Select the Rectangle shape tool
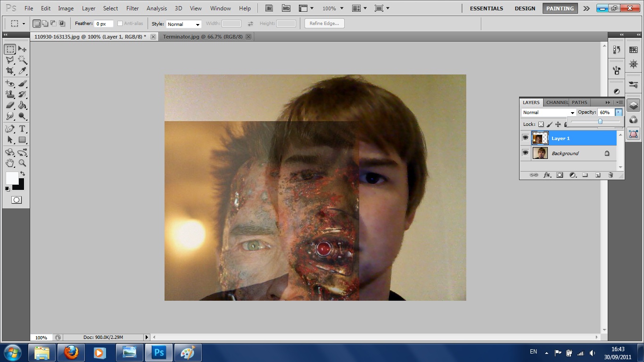644x362 pixels. click(22, 140)
